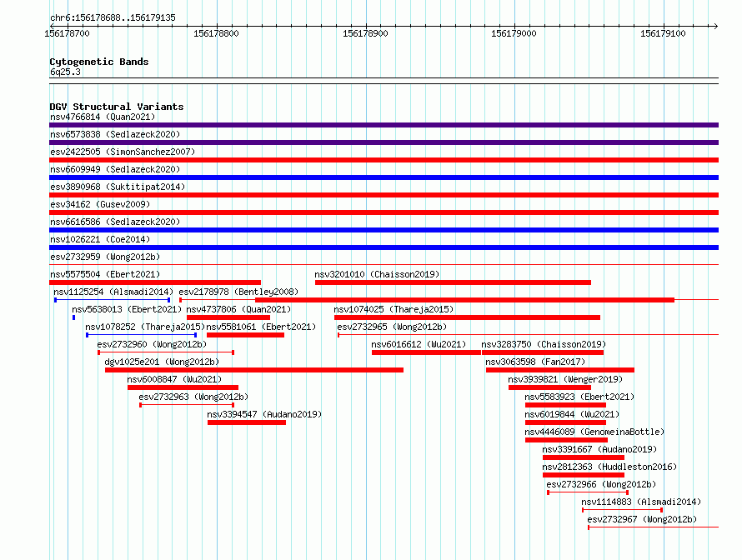Viewport: 742px width, 560px height.
Task: Select nsv3283750 (Chaisson2019) label
Action: tap(544, 344)
